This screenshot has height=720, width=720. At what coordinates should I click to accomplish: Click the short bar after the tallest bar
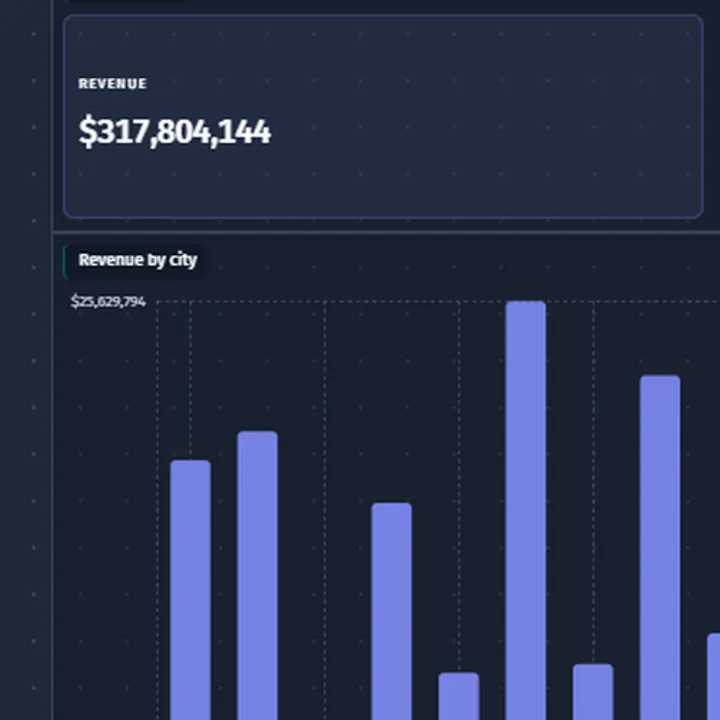[593, 692]
